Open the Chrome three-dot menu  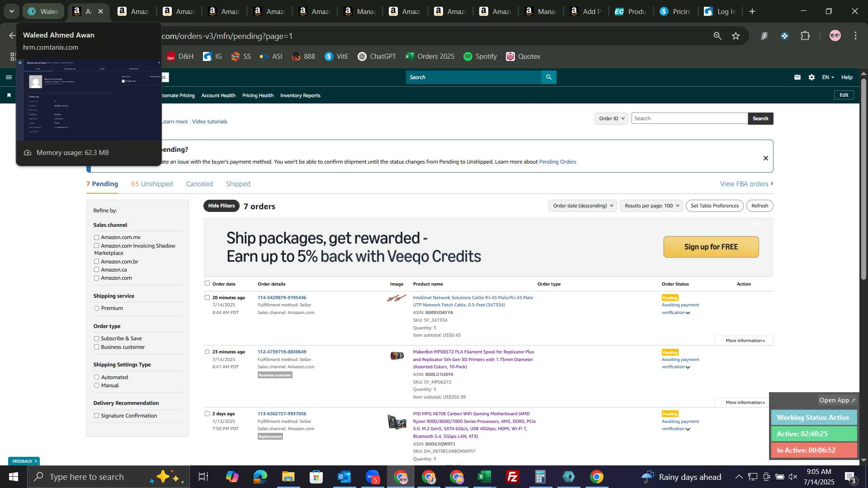click(x=855, y=36)
